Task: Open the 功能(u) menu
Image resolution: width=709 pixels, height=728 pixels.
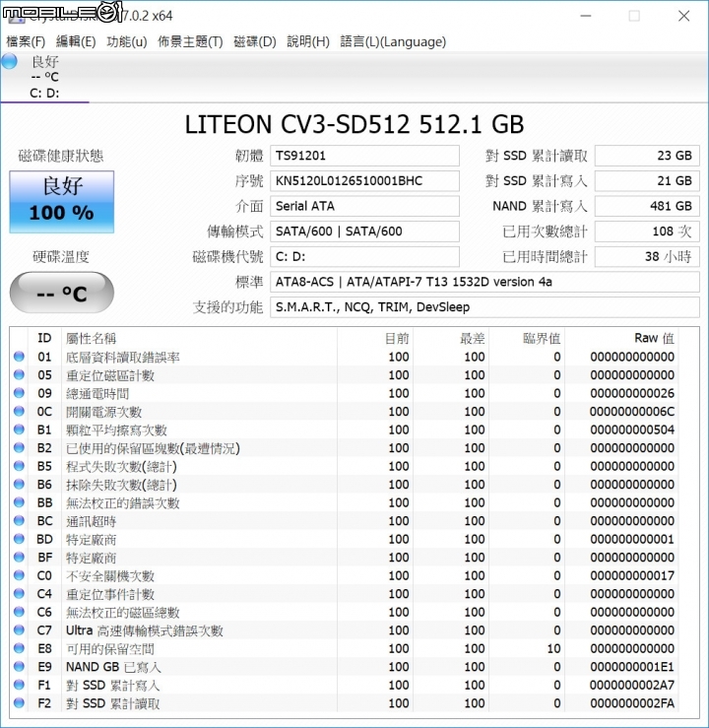Action: tap(127, 41)
